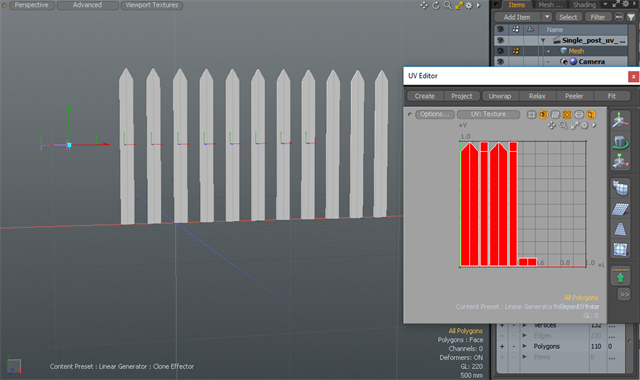
Task: Open the tab list dropdown arrow after Shading
Action: point(605,4)
